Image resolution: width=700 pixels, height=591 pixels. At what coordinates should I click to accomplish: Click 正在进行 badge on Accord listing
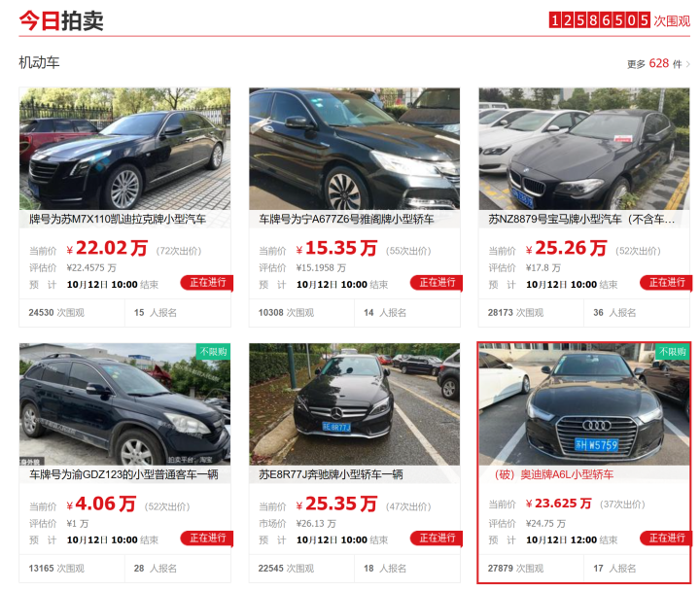click(x=437, y=283)
